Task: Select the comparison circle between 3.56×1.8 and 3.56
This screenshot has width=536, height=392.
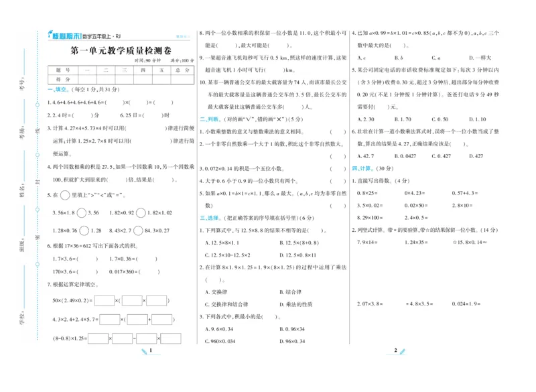Action: [x=82, y=213]
